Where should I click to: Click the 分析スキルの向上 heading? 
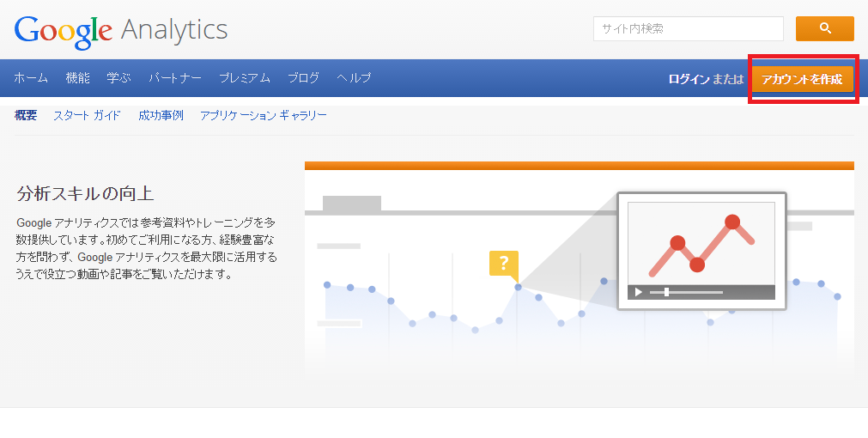click(x=85, y=194)
